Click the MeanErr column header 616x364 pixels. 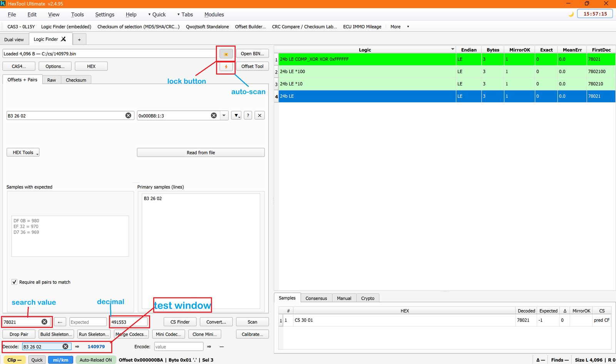tap(572, 50)
